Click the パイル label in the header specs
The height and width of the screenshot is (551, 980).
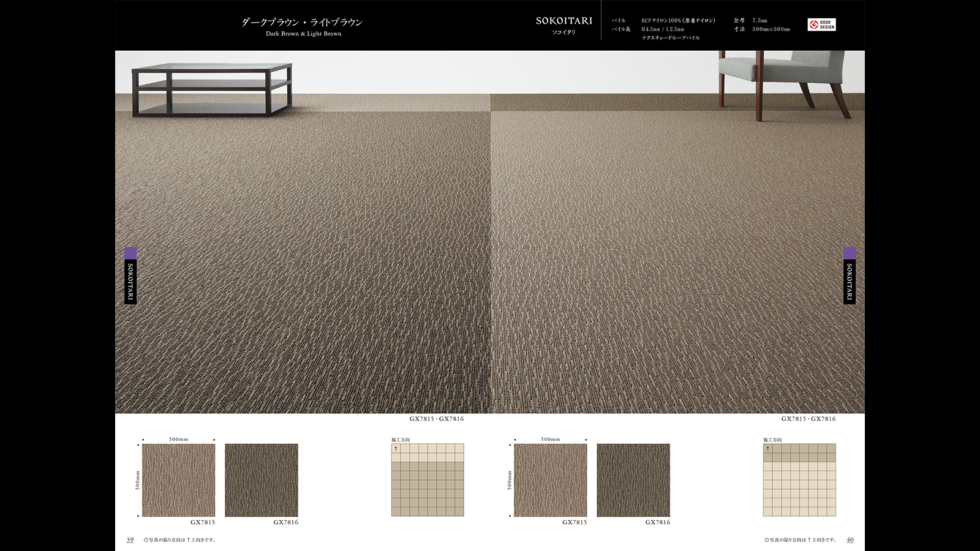(x=619, y=20)
